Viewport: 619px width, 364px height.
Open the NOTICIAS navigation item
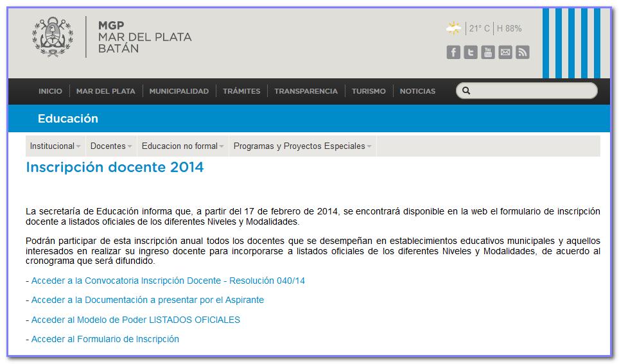[417, 91]
